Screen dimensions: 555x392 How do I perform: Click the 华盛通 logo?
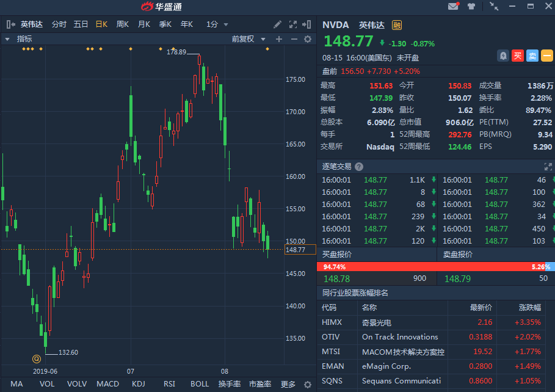point(161,6)
